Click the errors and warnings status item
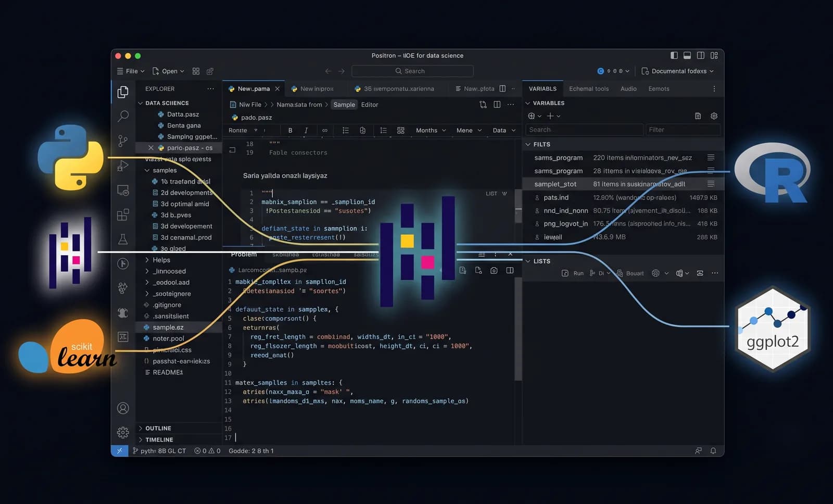Viewport: 833px width, 504px height. (x=207, y=451)
